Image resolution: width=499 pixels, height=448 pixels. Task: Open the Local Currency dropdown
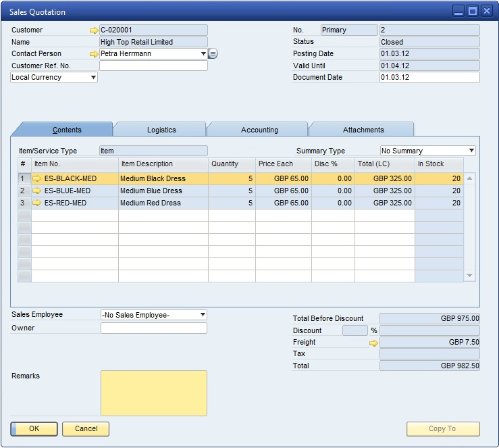tap(93, 78)
